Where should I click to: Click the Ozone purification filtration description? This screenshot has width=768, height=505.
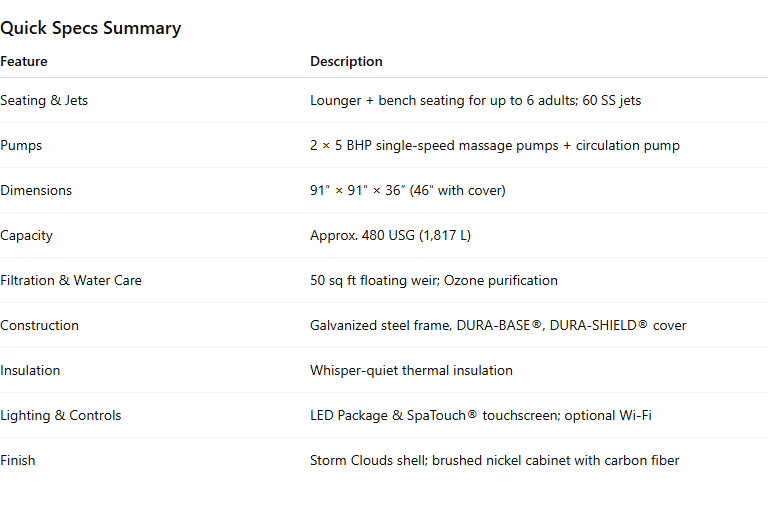click(434, 281)
